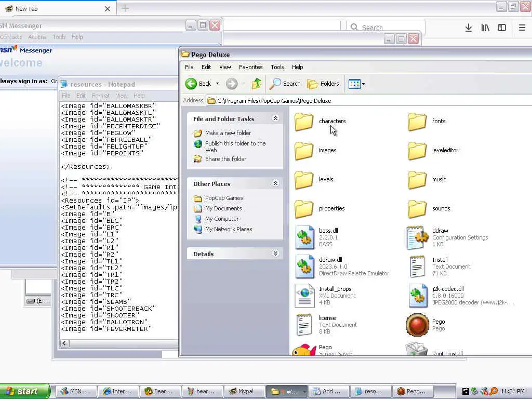Select the leveleditor folder icon
This screenshot has width=532, height=399.
click(x=417, y=151)
